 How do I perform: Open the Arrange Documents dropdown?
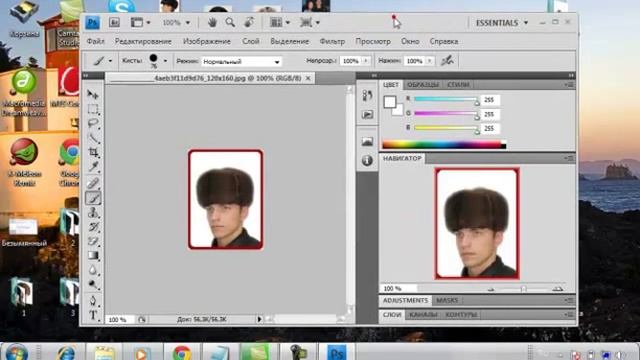280,22
